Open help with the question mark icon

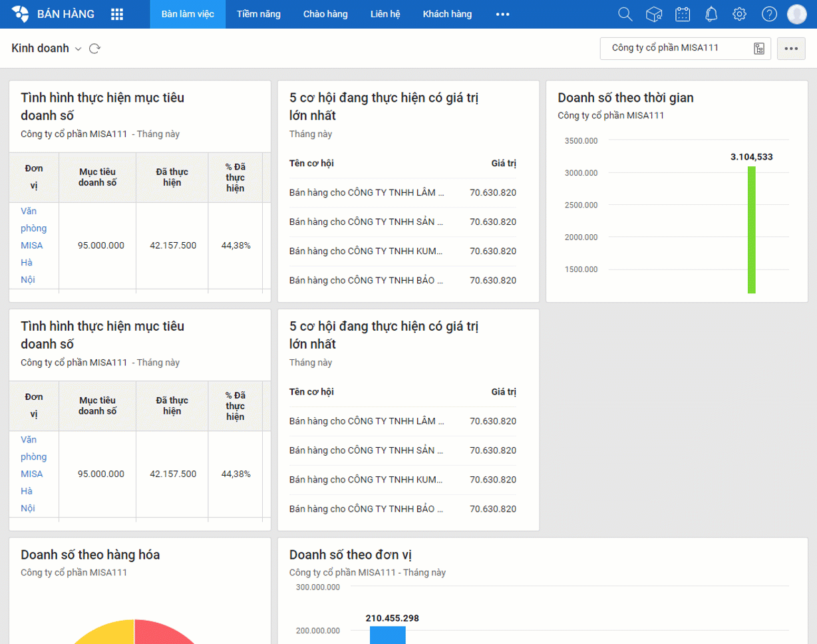(x=769, y=14)
